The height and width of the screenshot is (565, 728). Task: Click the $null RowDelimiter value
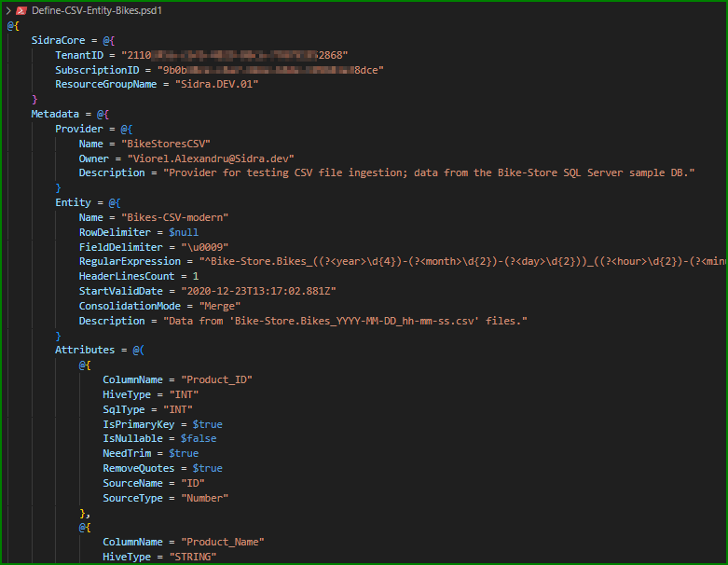click(x=183, y=232)
